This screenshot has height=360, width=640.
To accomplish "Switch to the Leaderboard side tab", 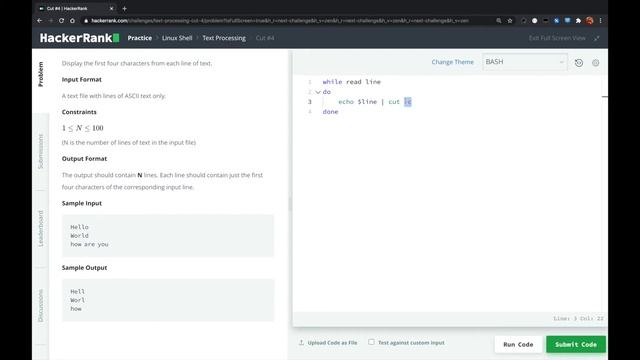I will (x=41, y=229).
